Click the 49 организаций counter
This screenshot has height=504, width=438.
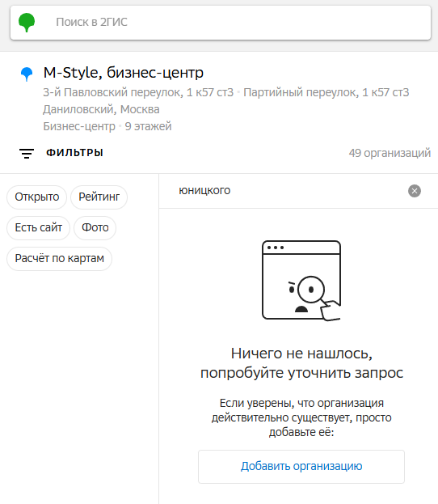[390, 153]
